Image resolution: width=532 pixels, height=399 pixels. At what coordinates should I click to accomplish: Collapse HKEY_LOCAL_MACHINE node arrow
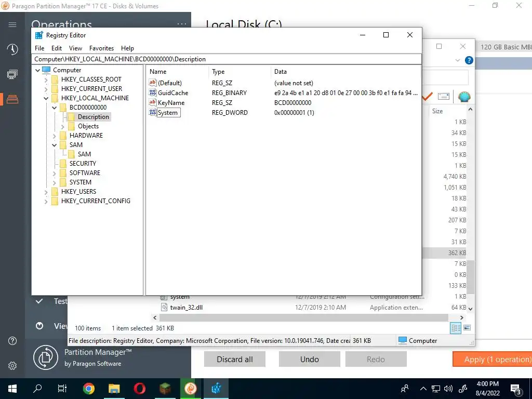46,98
